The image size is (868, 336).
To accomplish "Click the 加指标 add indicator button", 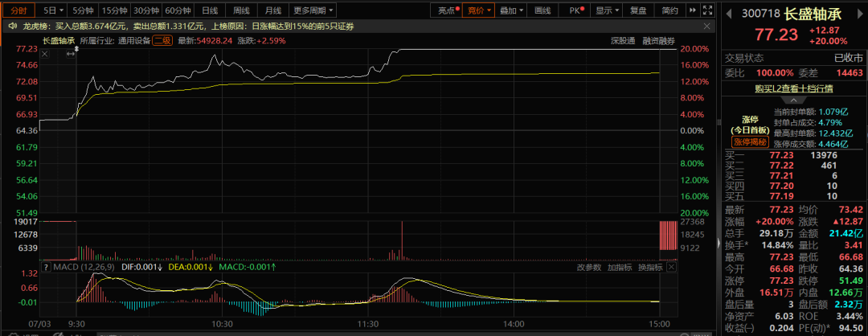I will 620,268.
